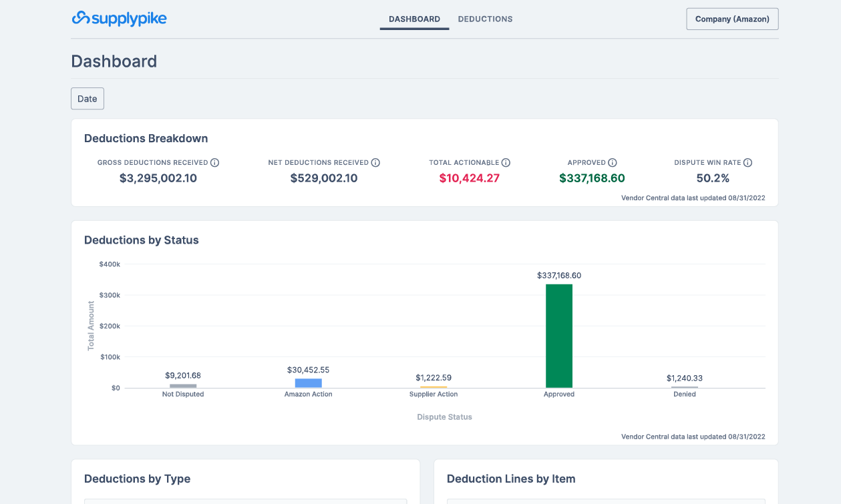Click info icon next to Total Actionable
The height and width of the screenshot is (504, 841).
(x=506, y=163)
